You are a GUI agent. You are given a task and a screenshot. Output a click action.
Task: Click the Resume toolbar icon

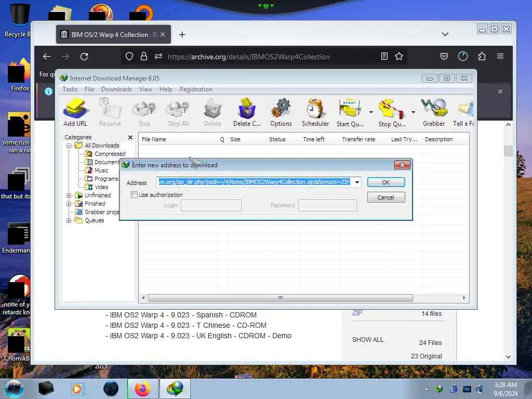(110, 112)
